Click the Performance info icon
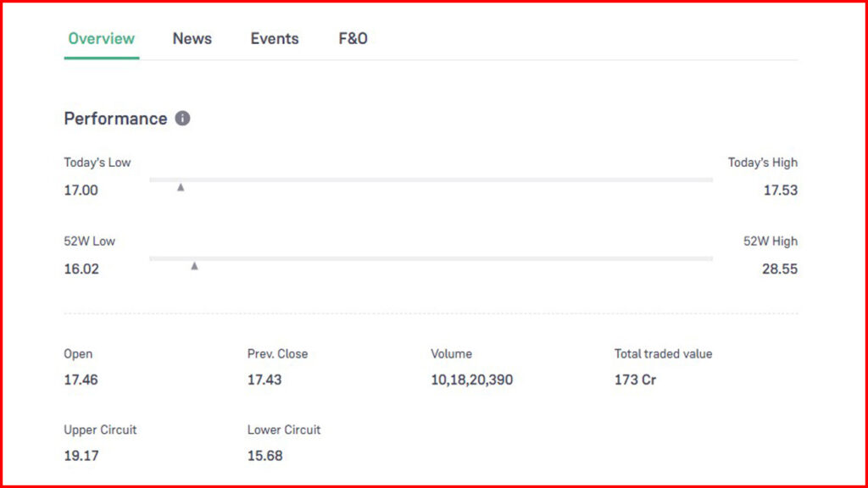Screen dimensions: 868x488 coord(183,119)
